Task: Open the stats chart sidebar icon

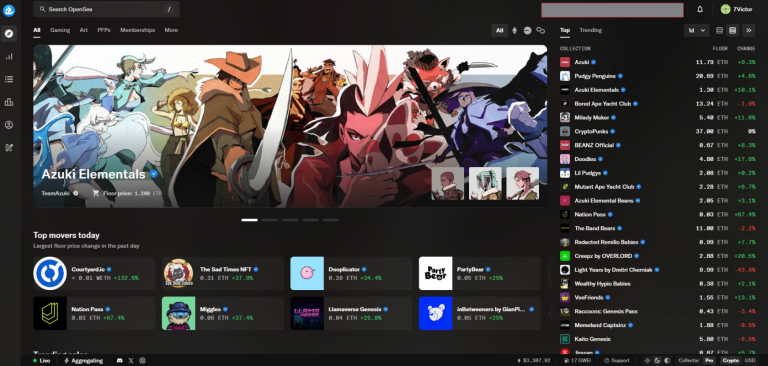Action: (x=9, y=56)
